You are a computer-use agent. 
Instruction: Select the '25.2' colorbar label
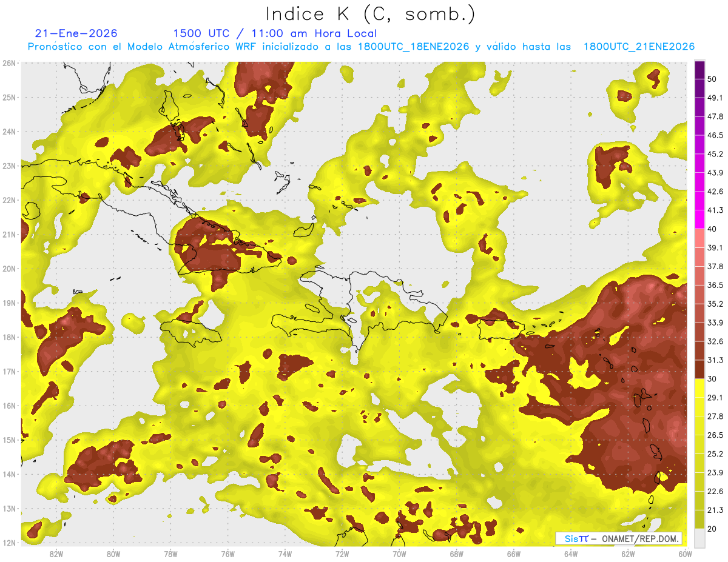coord(715,454)
